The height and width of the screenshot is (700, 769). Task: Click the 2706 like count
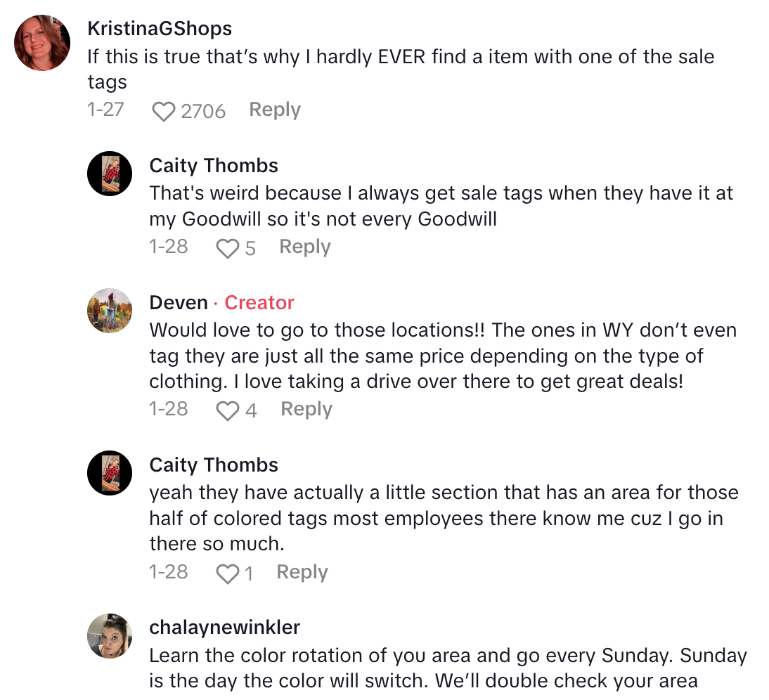tap(203, 112)
